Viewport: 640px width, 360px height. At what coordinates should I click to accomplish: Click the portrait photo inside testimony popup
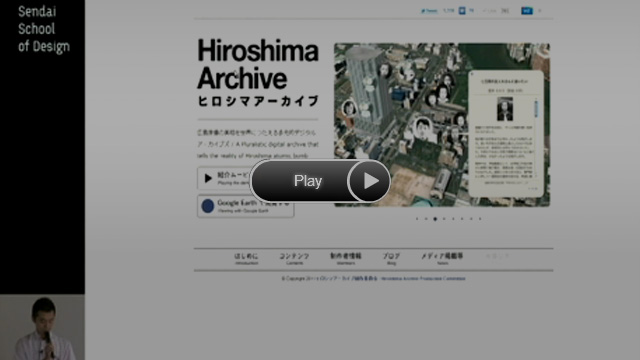[x=505, y=109]
